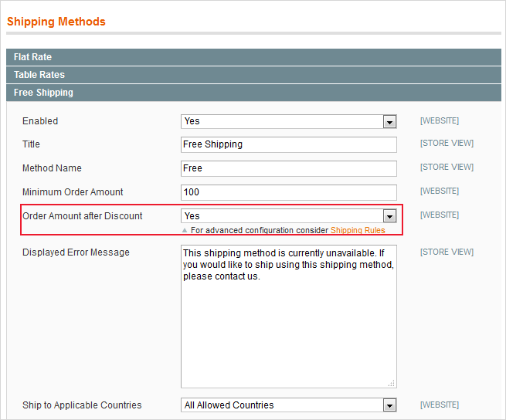The width and height of the screenshot is (506, 420).
Task: Expand the Table Rates section
Action: click(x=39, y=75)
